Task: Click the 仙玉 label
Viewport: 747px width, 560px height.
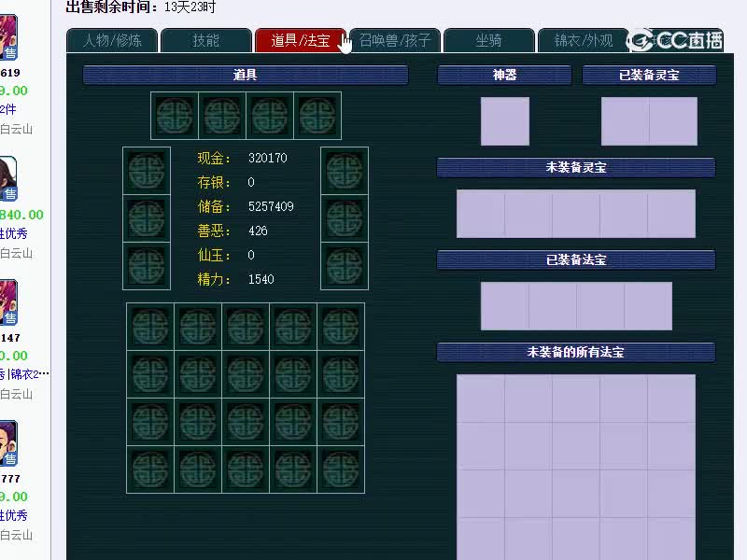Action: click(214, 255)
